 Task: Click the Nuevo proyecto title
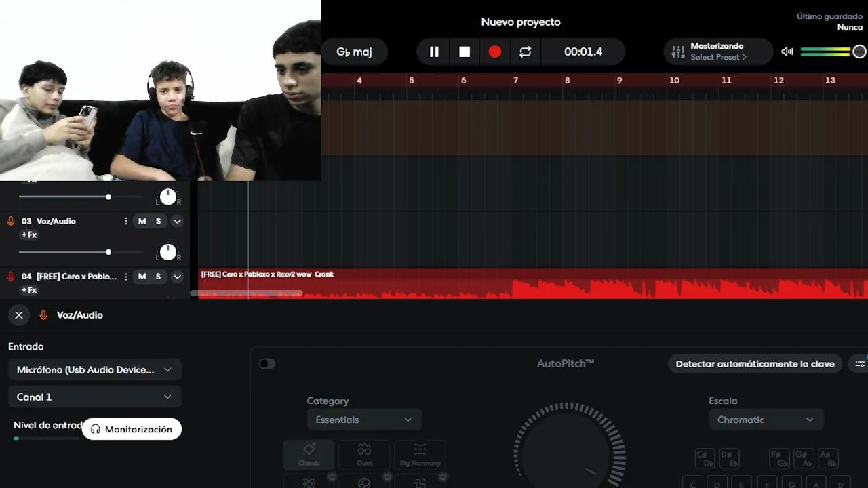point(521,22)
